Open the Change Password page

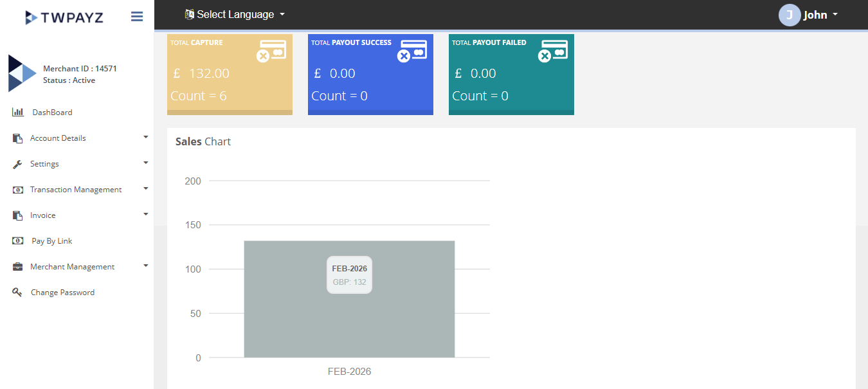click(62, 293)
